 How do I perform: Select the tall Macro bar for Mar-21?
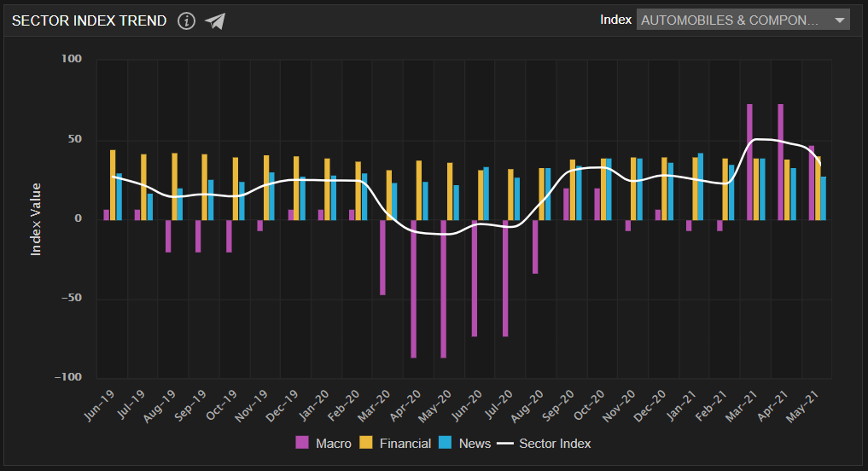pos(749,161)
